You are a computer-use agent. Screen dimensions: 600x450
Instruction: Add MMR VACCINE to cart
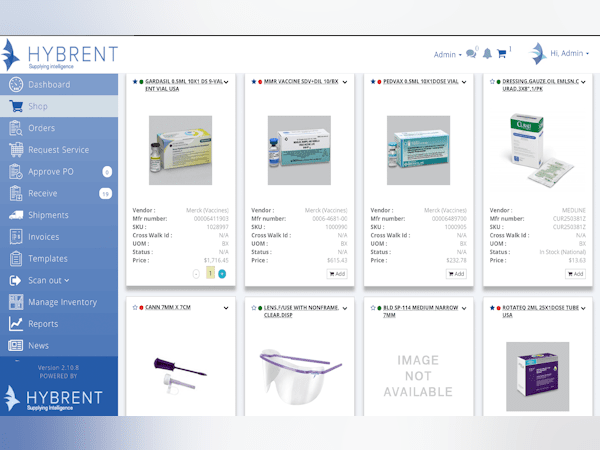[336, 273]
